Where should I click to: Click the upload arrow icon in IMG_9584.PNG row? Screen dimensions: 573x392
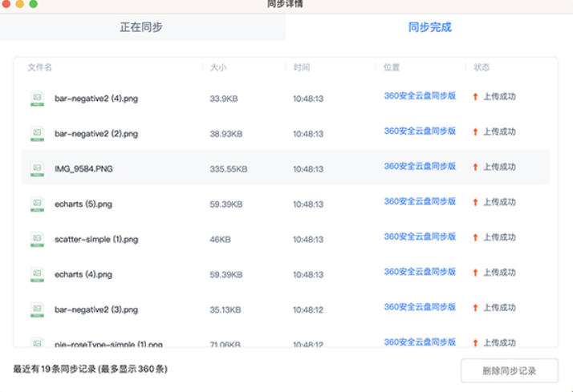(x=475, y=167)
